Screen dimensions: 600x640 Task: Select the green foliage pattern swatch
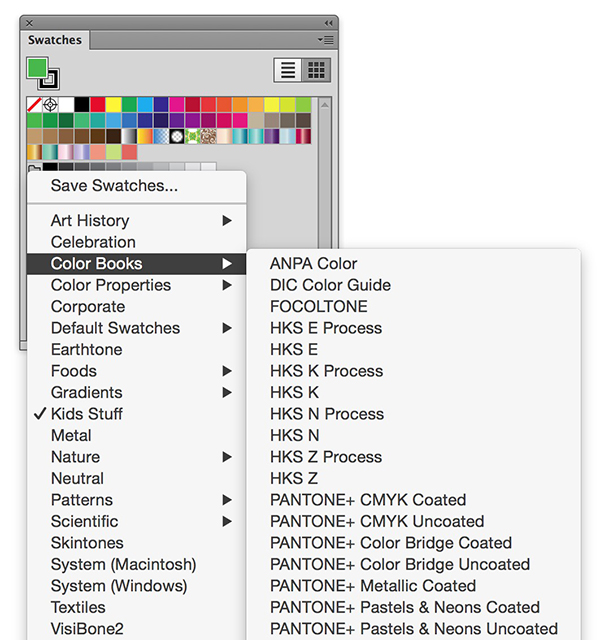(193, 136)
